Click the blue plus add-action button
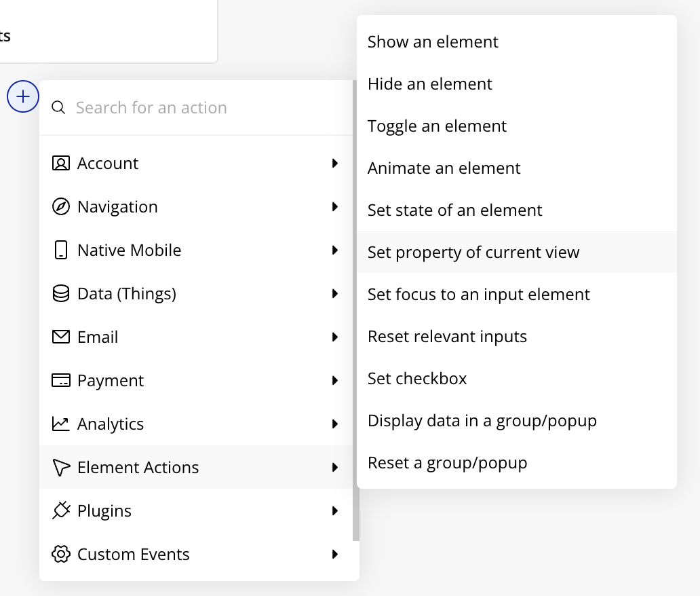 coord(23,96)
